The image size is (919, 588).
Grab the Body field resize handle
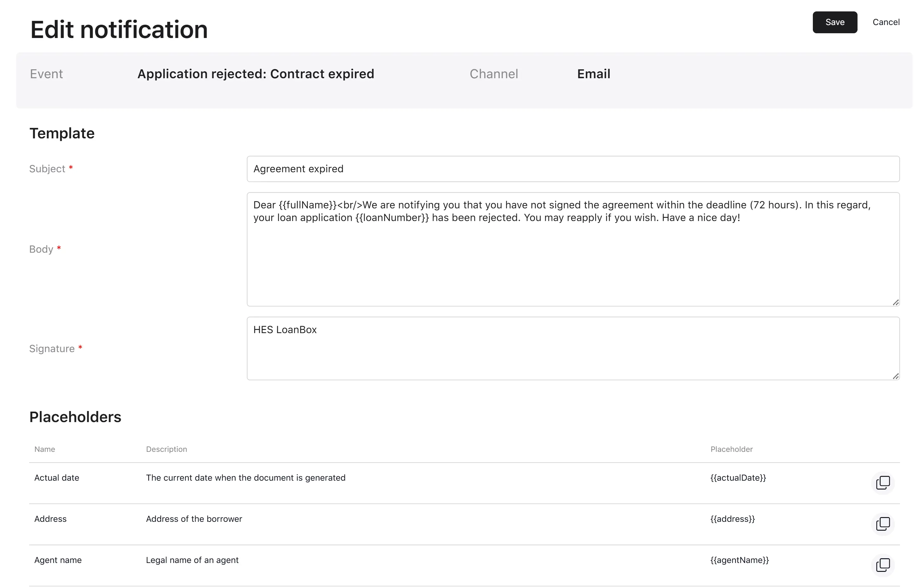click(x=895, y=302)
